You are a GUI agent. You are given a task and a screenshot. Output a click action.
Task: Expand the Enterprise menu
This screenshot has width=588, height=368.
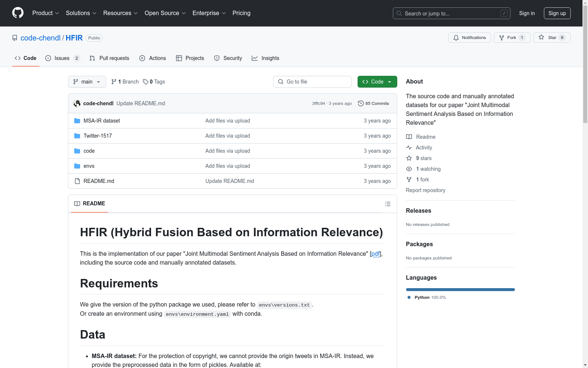click(x=209, y=13)
